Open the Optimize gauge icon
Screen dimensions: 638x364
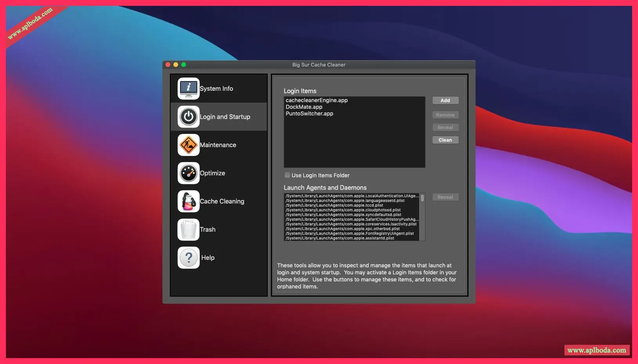click(189, 173)
